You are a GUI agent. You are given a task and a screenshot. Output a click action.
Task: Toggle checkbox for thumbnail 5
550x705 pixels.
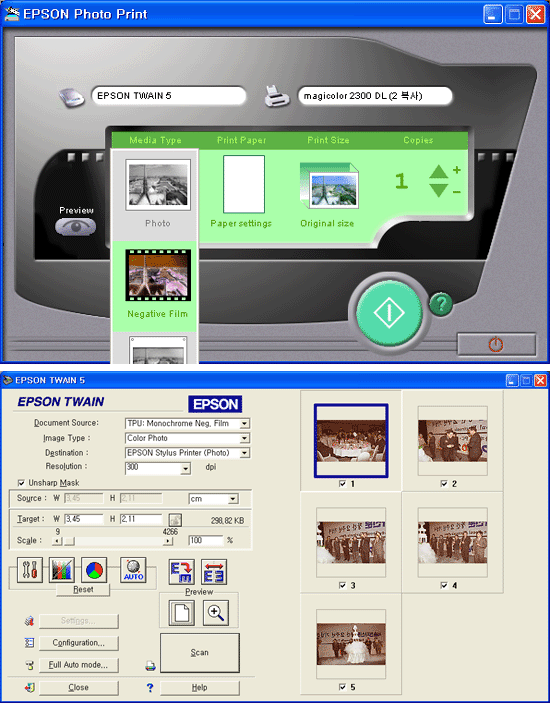coord(342,687)
